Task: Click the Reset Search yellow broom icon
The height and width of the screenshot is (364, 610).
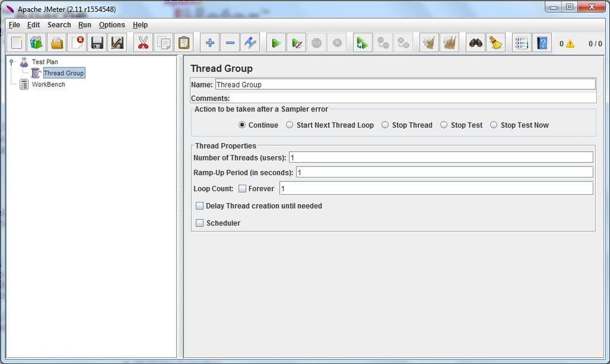Action: tap(496, 43)
